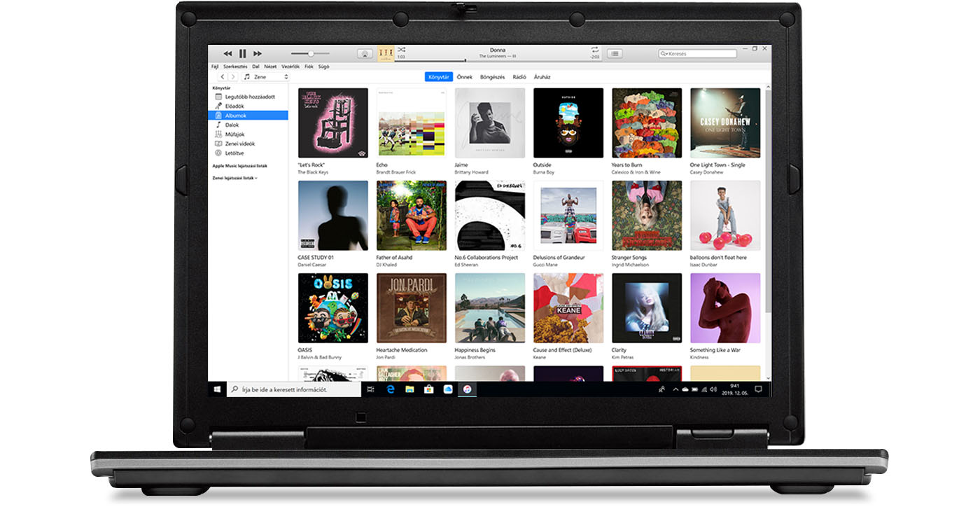The width and height of the screenshot is (980, 507).
Task: Open the Súgó menu
Action: pos(323,67)
